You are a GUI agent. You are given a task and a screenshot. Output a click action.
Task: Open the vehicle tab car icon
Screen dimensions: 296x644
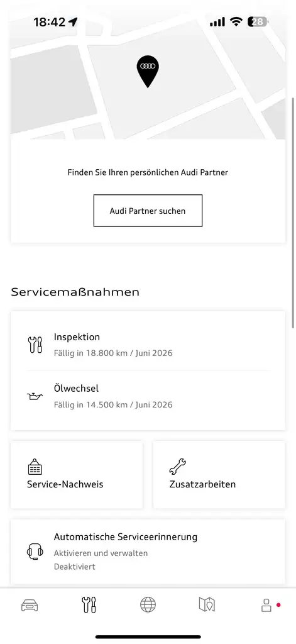click(30, 605)
